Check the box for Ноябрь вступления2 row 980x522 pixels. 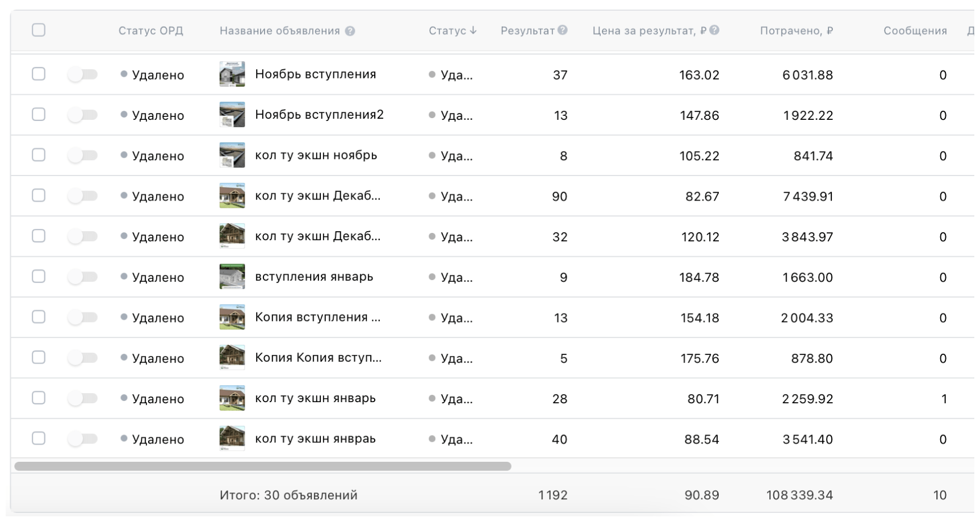39,115
